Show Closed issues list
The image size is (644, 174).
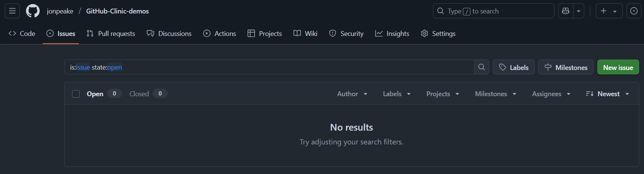148,94
